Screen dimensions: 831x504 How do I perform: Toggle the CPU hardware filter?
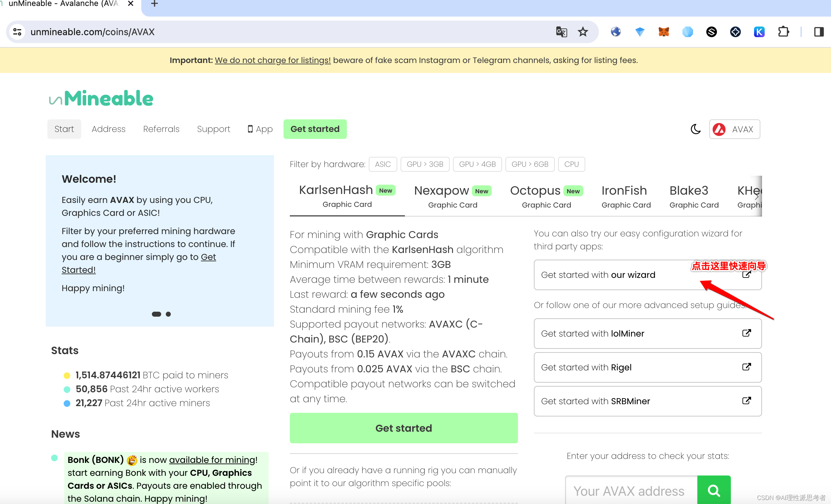[571, 164]
